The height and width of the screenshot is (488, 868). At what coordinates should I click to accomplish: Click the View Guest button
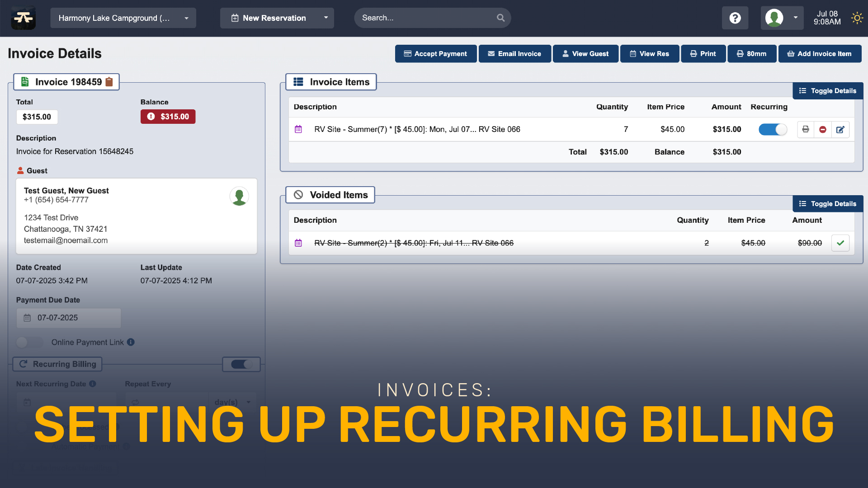click(585, 54)
